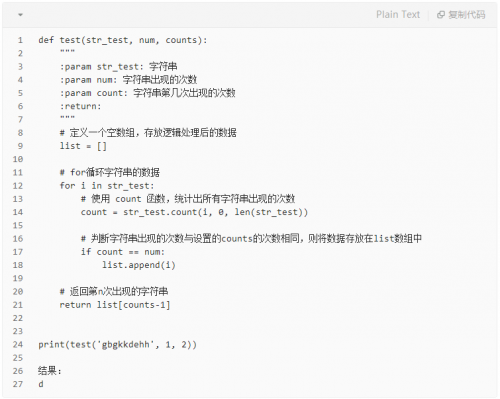
Task: Click line number 12 in gutter
Action: coord(18,186)
